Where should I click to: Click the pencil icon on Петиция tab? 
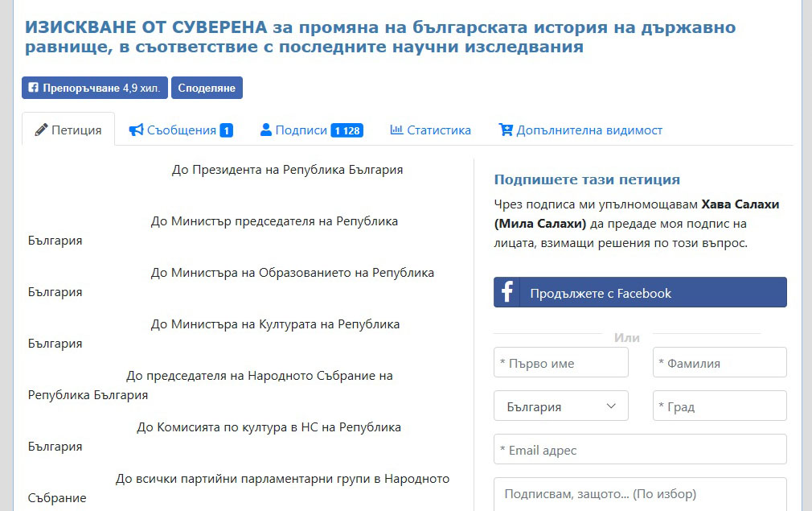pos(41,130)
